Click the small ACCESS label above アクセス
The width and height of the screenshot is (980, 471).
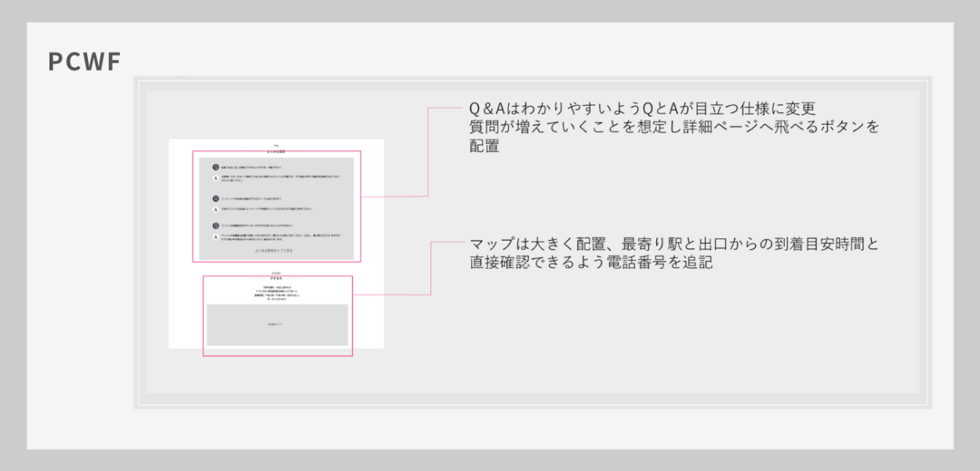coord(276,274)
